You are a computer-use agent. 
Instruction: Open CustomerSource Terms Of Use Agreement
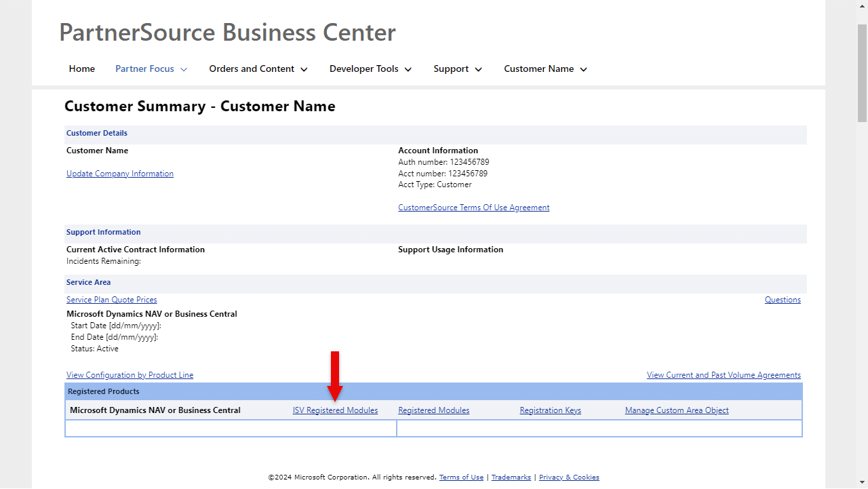coord(474,208)
